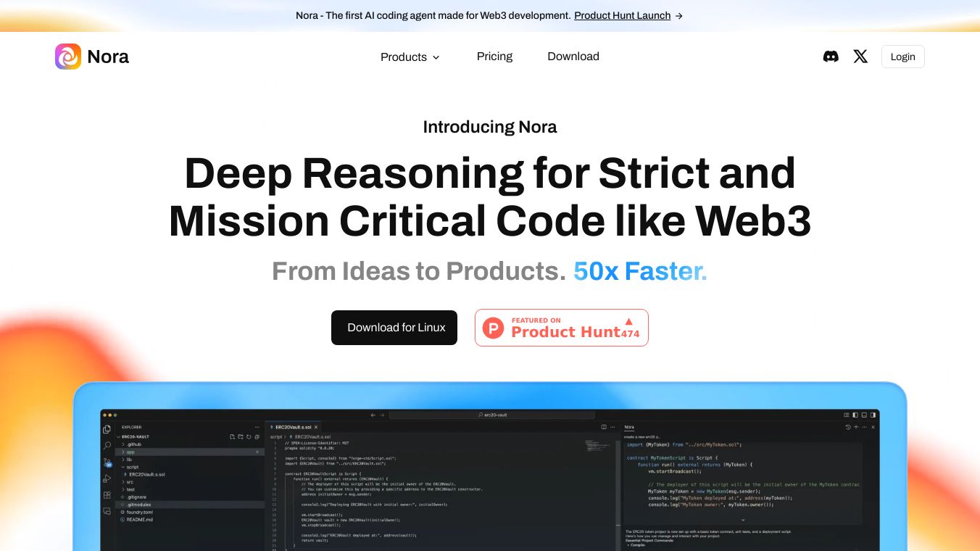The height and width of the screenshot is (551, 980).
Task: Click the Login button
Action: point(902,57)
